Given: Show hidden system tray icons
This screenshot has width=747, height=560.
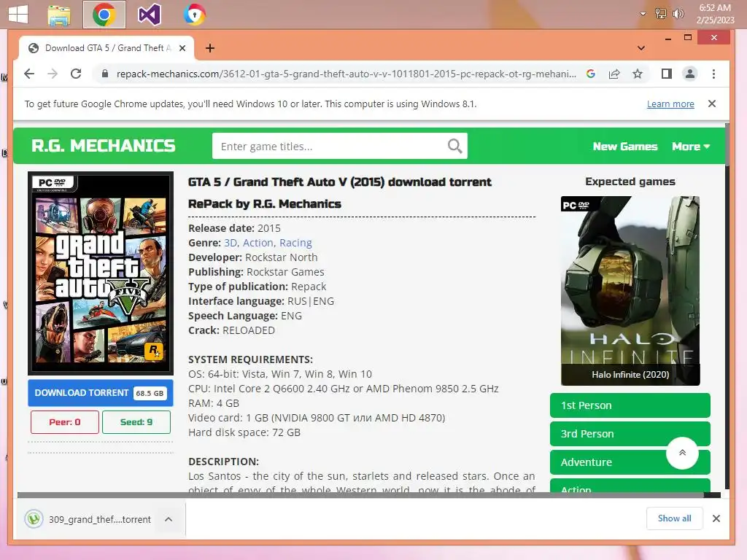Looking at the screenshot, I should [x=643, y=14].
